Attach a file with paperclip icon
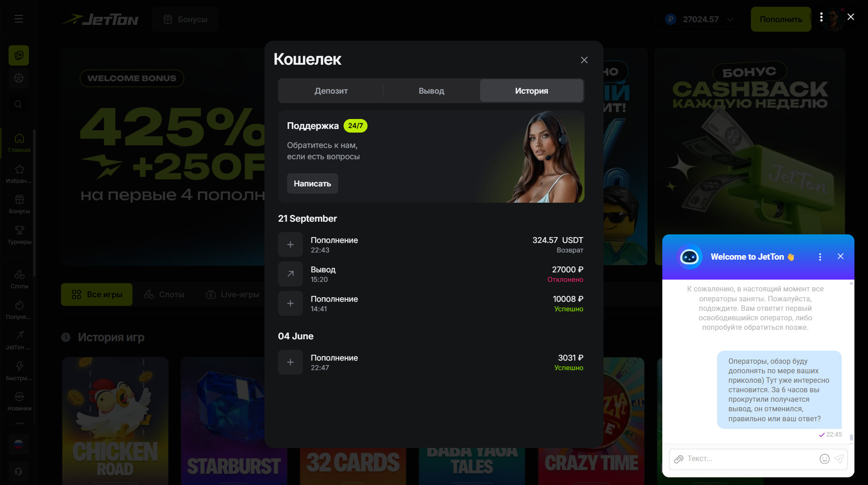The width and height of the screenshot is (868, 485). [x=679, y=459]
